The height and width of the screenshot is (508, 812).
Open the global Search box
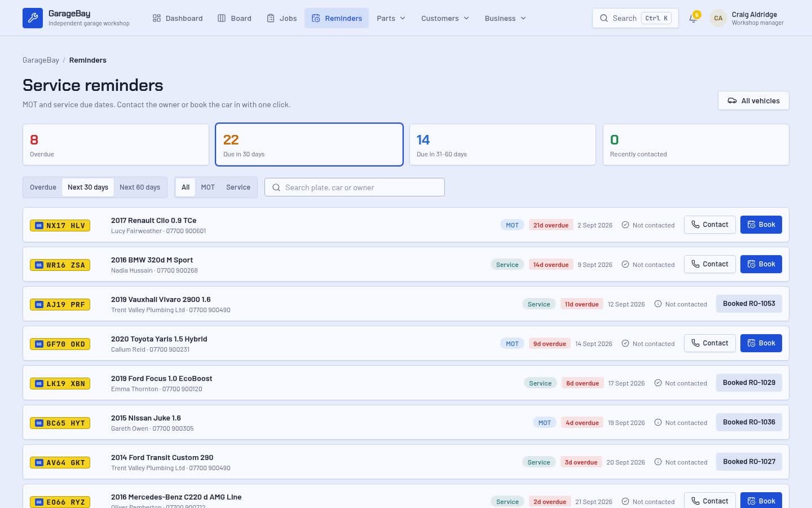636,18
